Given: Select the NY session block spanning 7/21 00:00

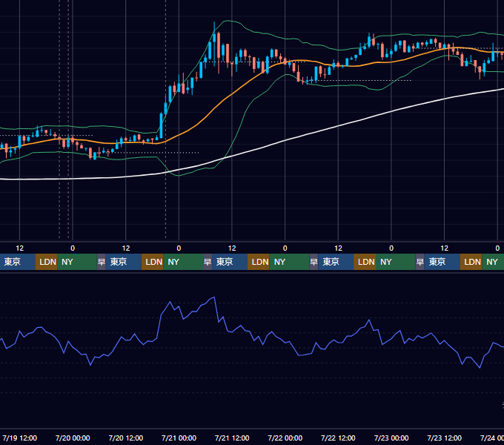Looking at the screenshot, I should [183, 262].
